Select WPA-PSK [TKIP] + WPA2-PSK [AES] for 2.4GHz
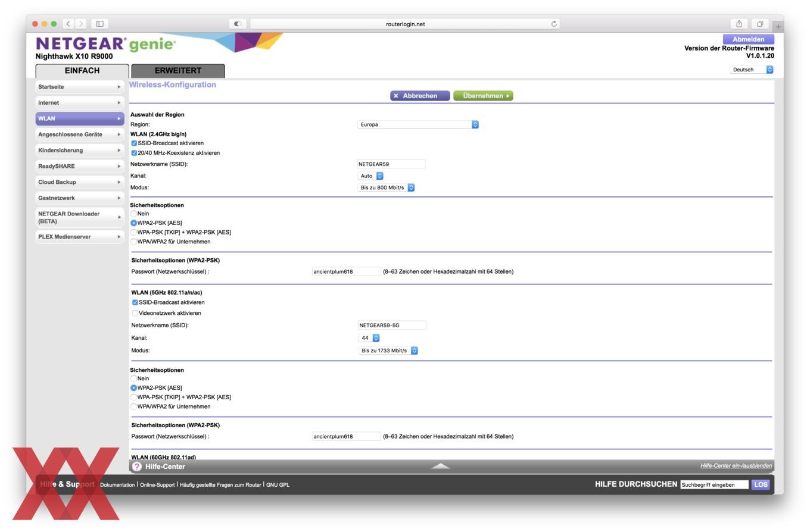Screen dimensions: 810x532 133,232
